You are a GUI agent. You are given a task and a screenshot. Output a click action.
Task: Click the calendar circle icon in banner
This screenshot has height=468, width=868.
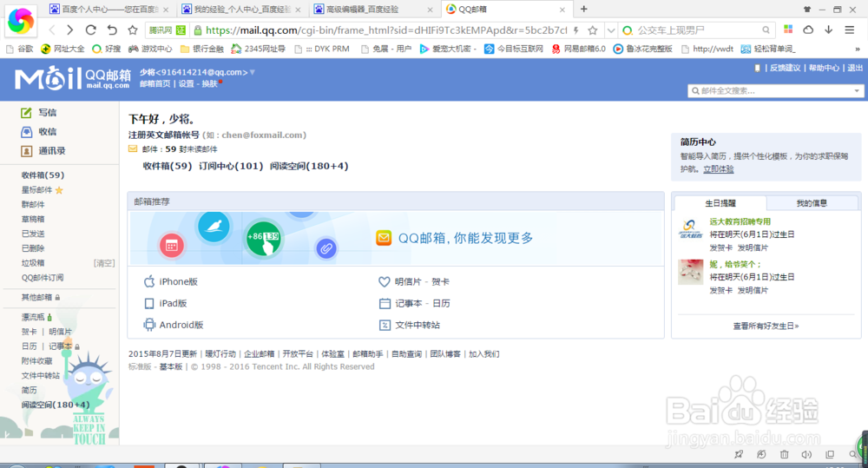[172, 246]
